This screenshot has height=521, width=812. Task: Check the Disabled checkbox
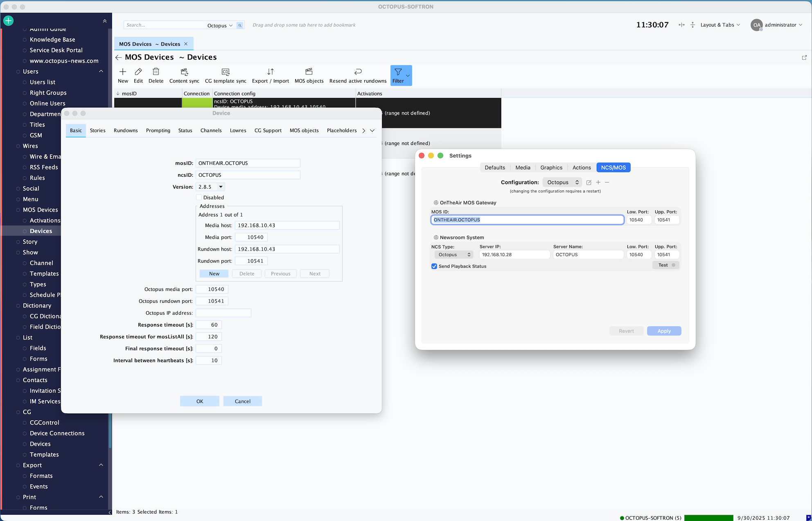click(x=199, y=197)
